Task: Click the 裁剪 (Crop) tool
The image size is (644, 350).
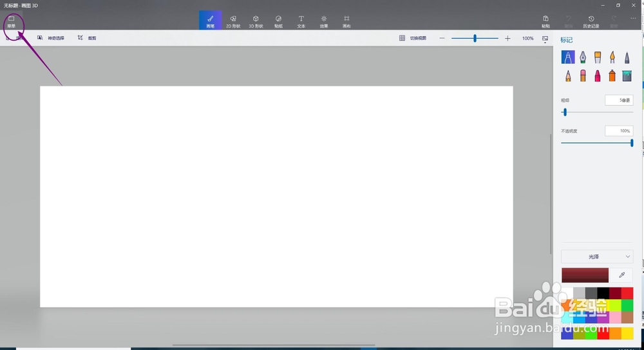Action: 87,38
